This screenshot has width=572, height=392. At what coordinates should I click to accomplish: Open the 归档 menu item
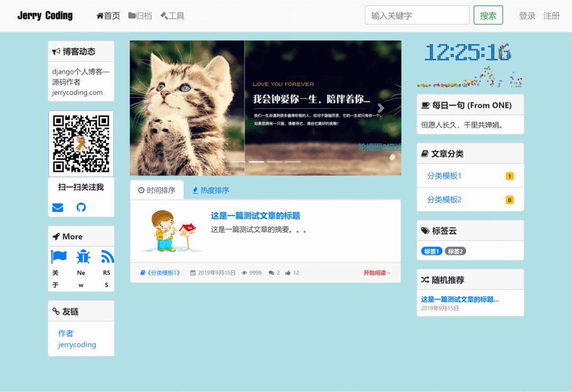[x=139, y=15]
